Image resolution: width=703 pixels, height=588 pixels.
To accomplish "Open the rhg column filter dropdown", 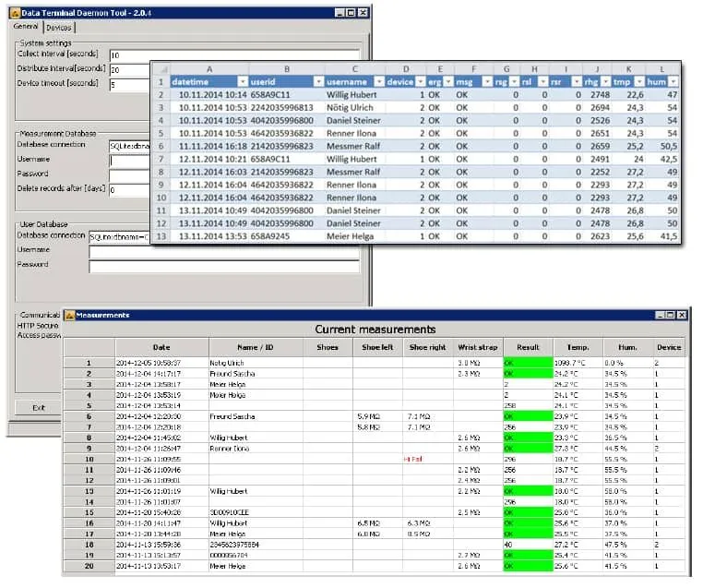I will point(605,81).
